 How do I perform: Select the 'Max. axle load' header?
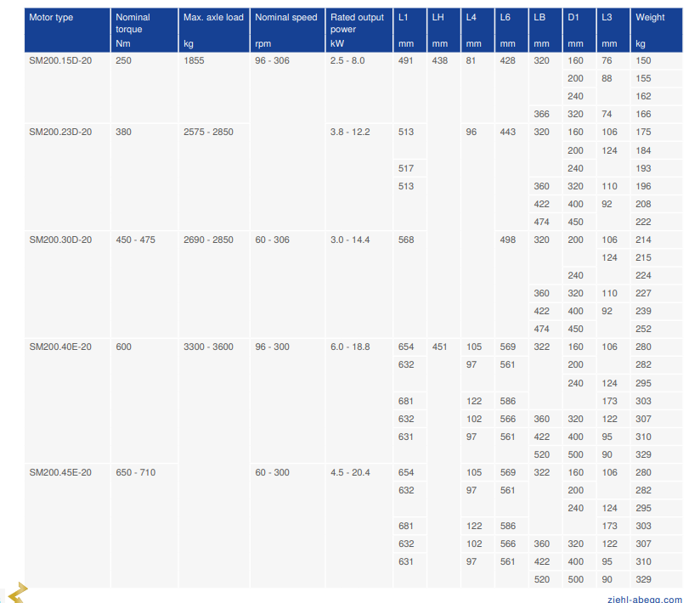click(x=214, y=30)
